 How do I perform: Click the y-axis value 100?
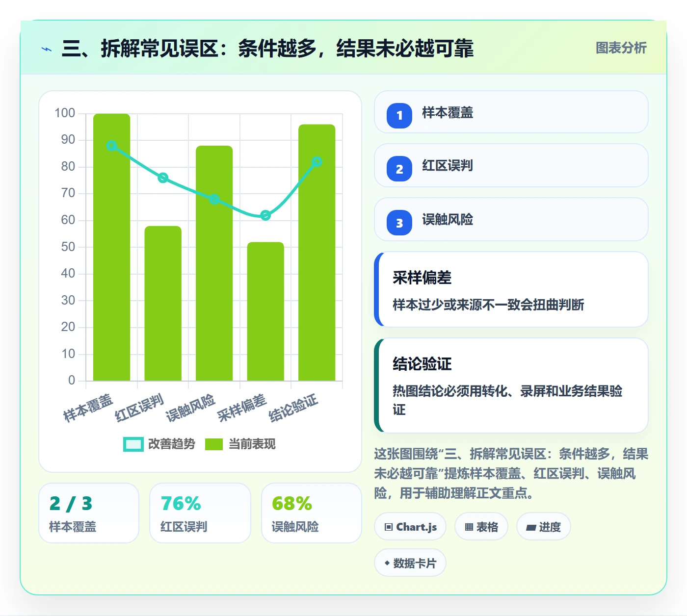coord(65,113)
